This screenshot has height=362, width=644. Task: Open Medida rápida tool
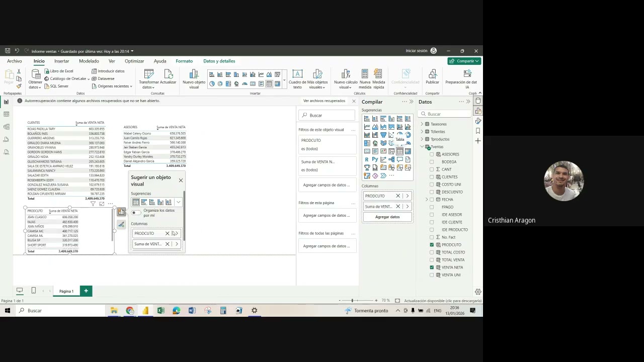(378, 79)
